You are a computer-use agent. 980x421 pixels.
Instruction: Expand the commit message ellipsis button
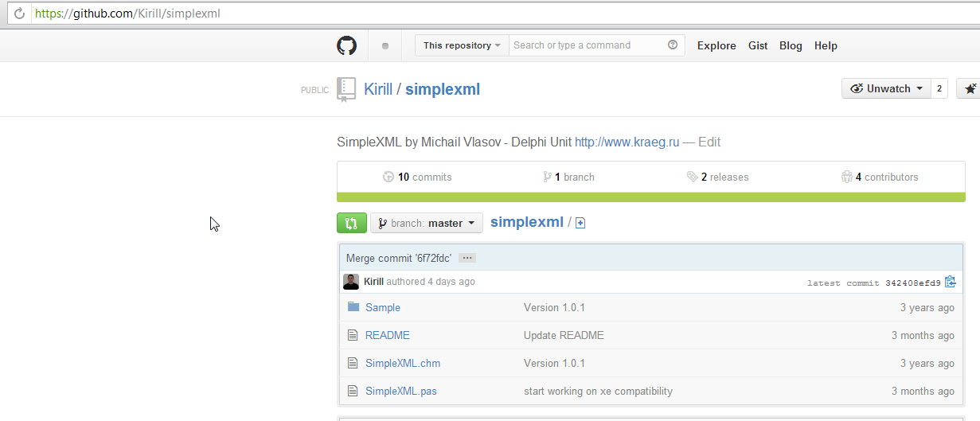(467, 258)
